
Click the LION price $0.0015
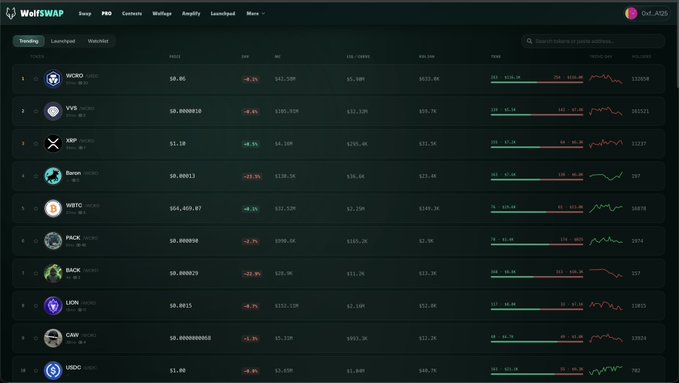click(x=181, y=306)
